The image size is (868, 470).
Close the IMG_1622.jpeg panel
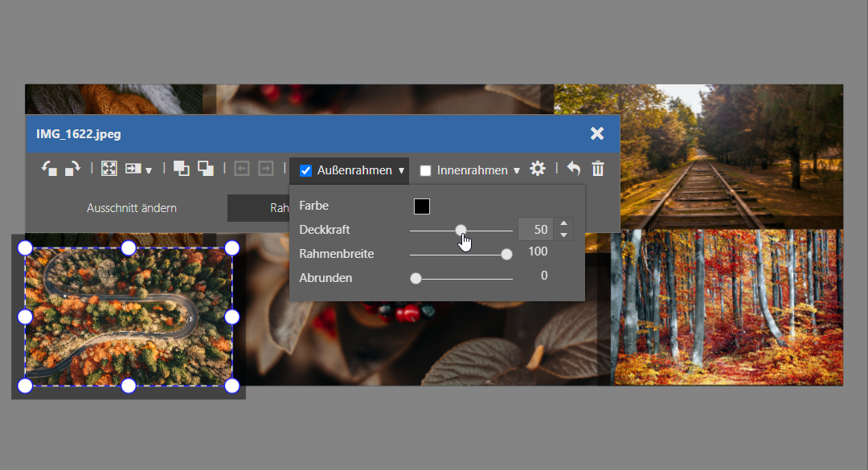point(597,133)
